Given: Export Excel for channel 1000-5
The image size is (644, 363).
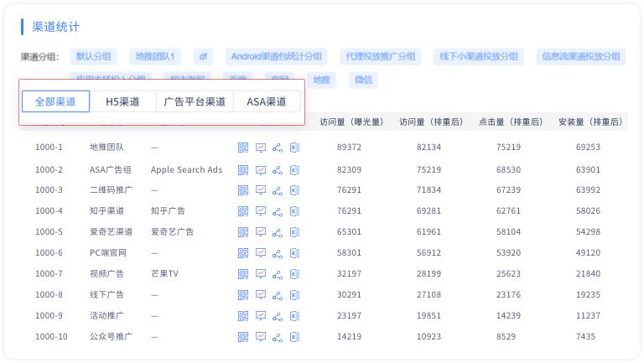Looking at the screenshot, I should (294, 232).
